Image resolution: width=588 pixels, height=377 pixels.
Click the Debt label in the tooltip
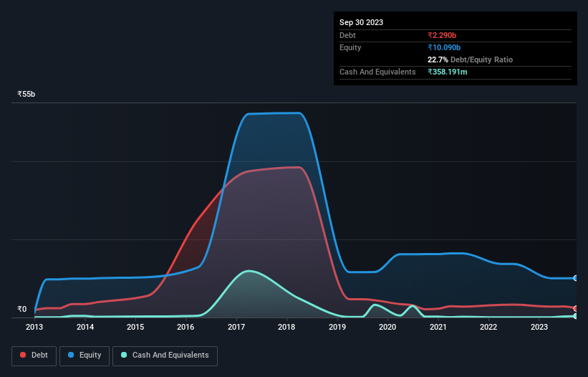pos(347,35)
